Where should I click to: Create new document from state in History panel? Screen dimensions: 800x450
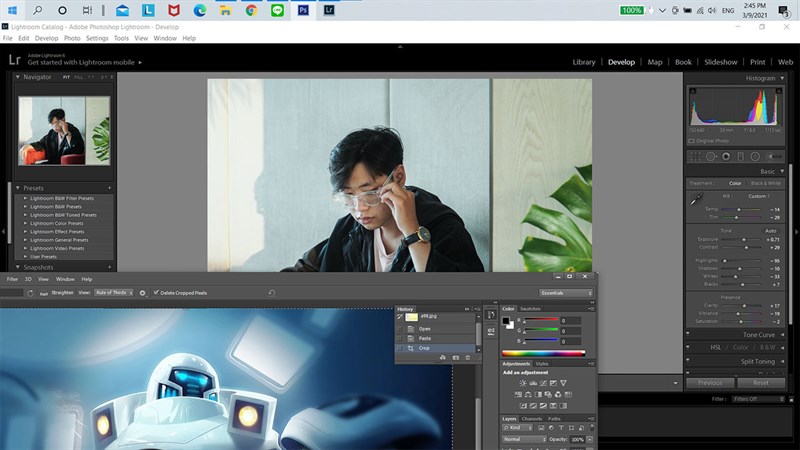(x=442, y=358)
